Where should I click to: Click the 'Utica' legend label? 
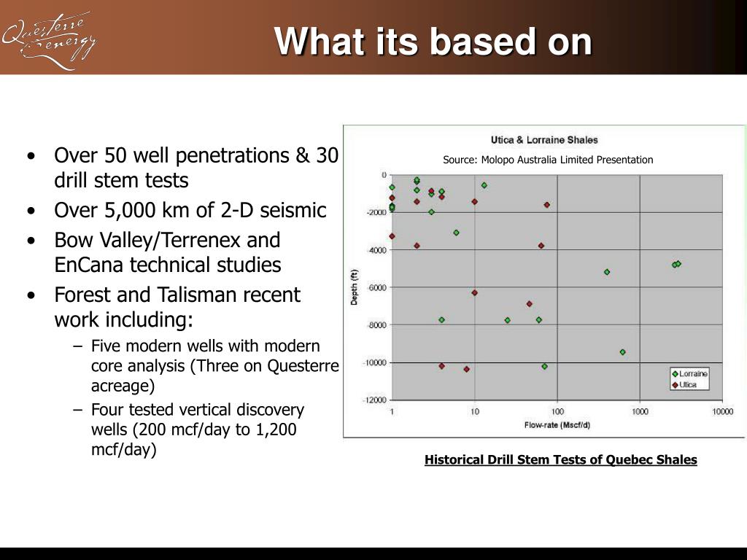pos(688,385)
